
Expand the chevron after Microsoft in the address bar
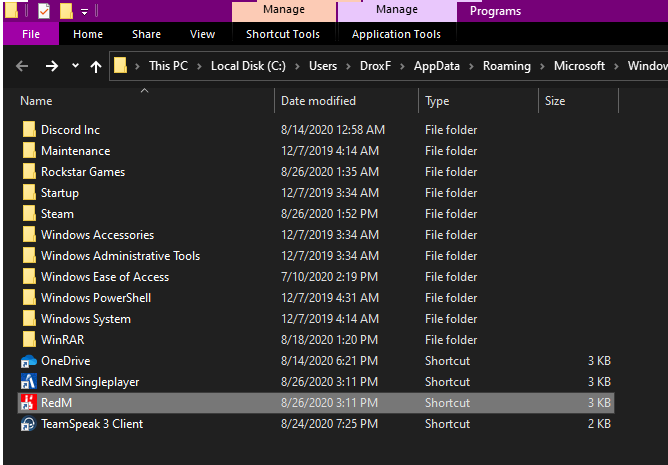coord(616,66)
